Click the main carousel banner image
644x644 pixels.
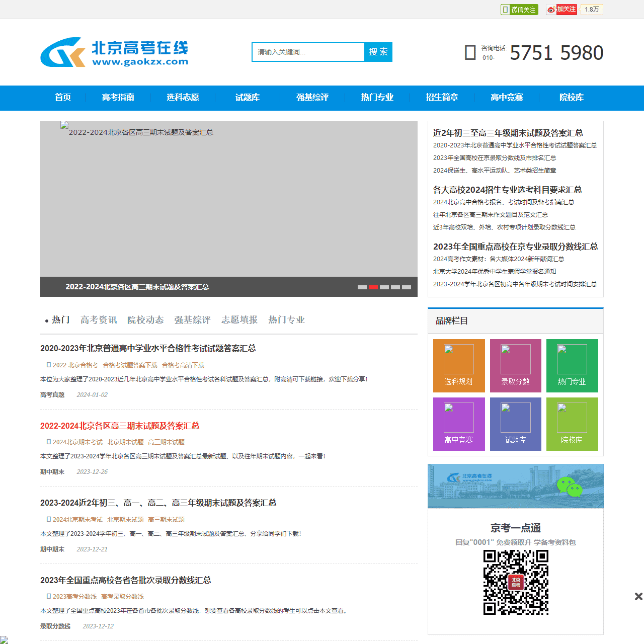(x=229, y=199)
